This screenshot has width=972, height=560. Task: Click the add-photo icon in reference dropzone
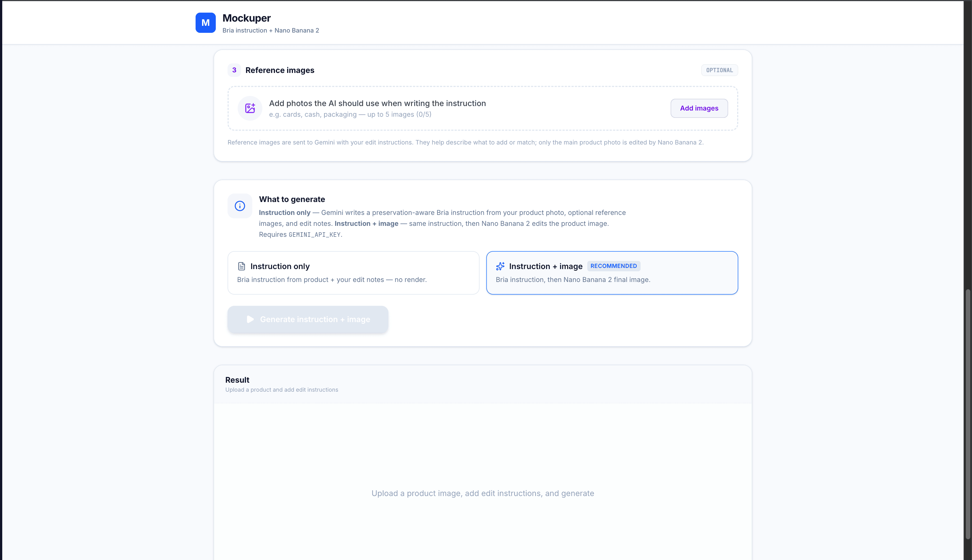point(250,108)
